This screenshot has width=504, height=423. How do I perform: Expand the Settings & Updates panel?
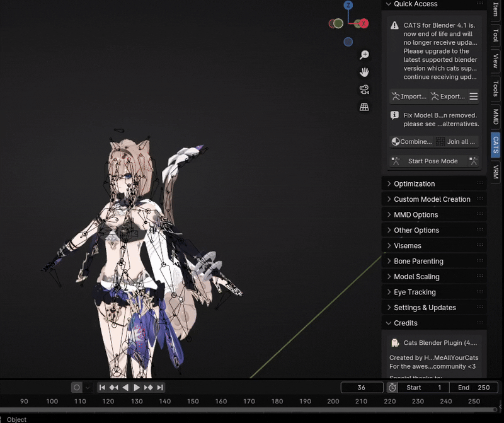tap(434, 307)
